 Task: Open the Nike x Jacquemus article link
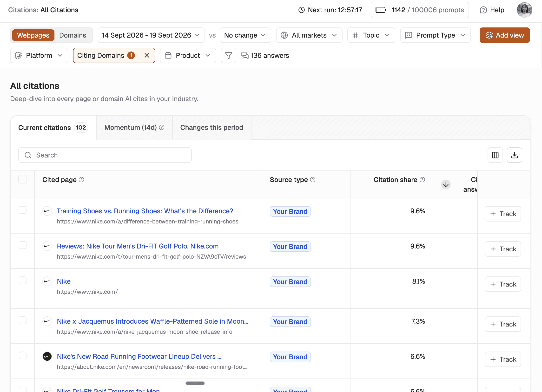coord(152,321)
